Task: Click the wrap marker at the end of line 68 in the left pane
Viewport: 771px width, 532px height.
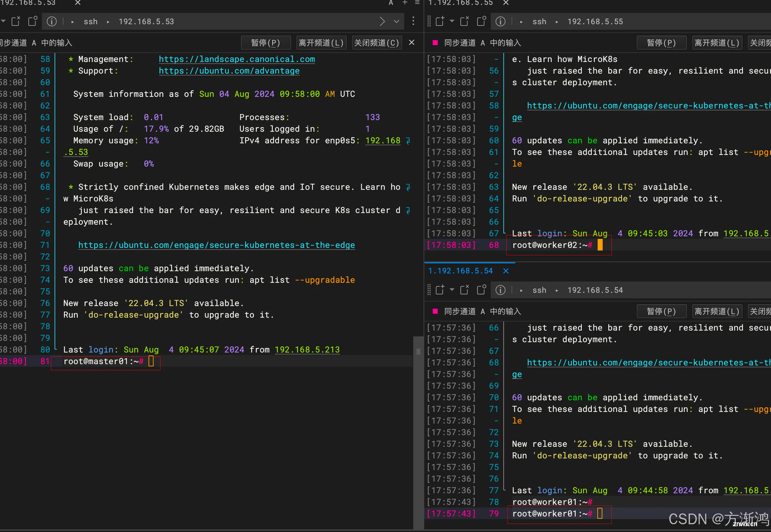Action: pyautogui.click(x=408, y=187)
